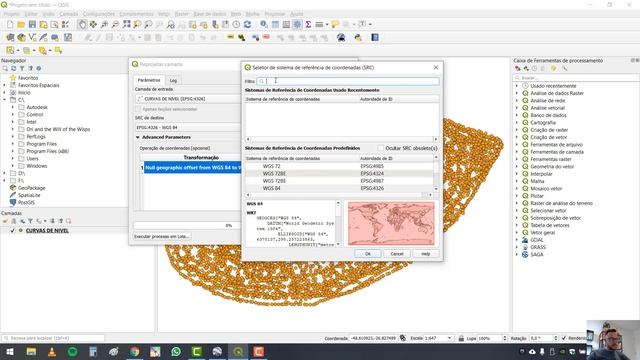Click the New Project icon in toolbar
640x360 pixels.
coord(10,24)
